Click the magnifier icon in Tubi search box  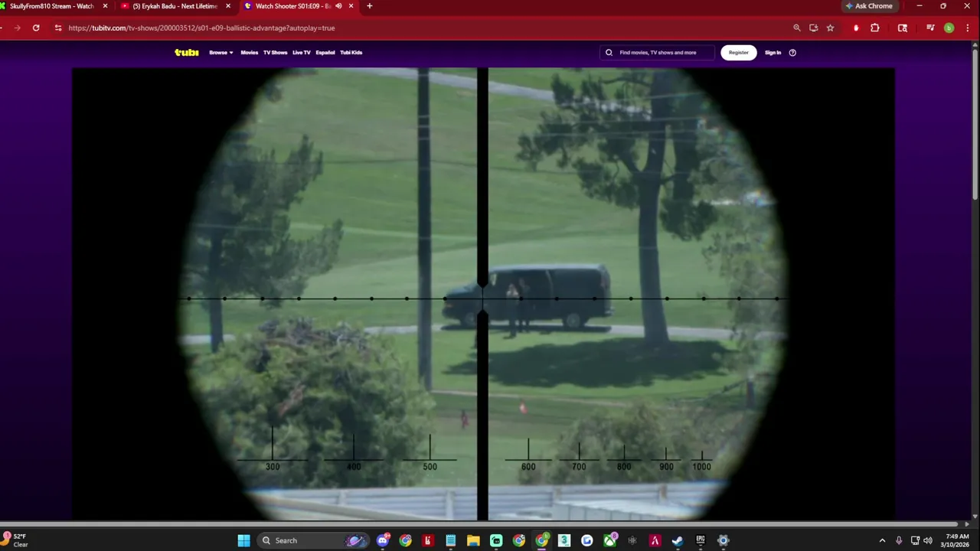tap(609, 53)
